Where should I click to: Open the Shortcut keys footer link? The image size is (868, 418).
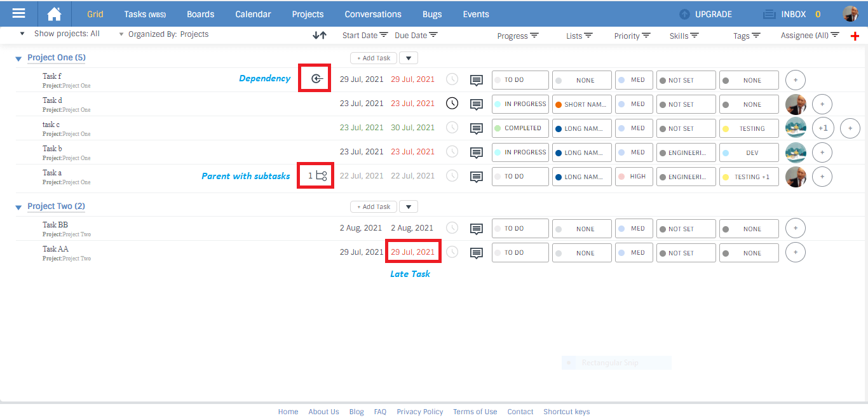(566, 412)
